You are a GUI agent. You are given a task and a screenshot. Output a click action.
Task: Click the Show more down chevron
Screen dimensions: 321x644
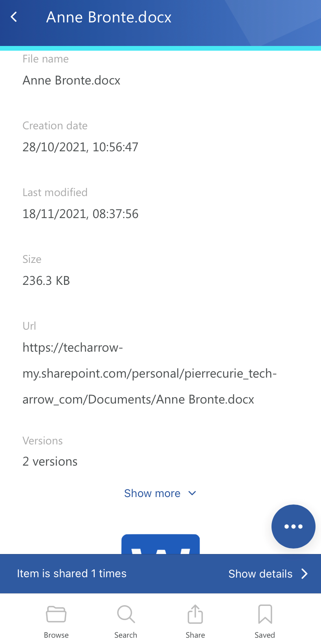[192, 493]
